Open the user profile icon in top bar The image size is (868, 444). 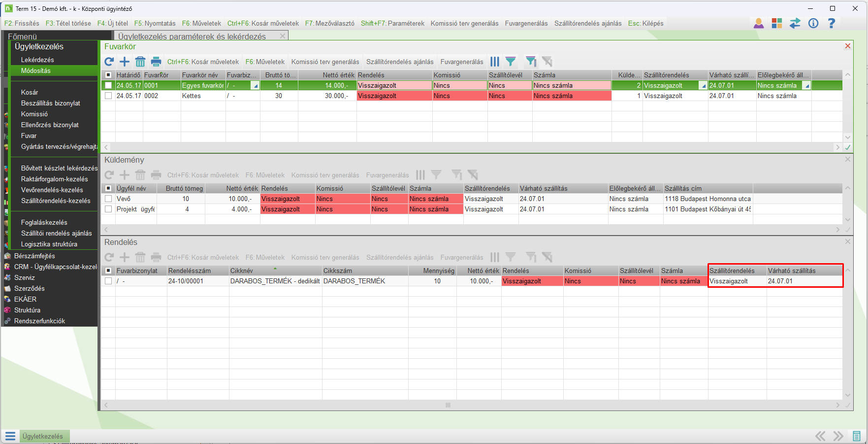[x=759, y=23]
